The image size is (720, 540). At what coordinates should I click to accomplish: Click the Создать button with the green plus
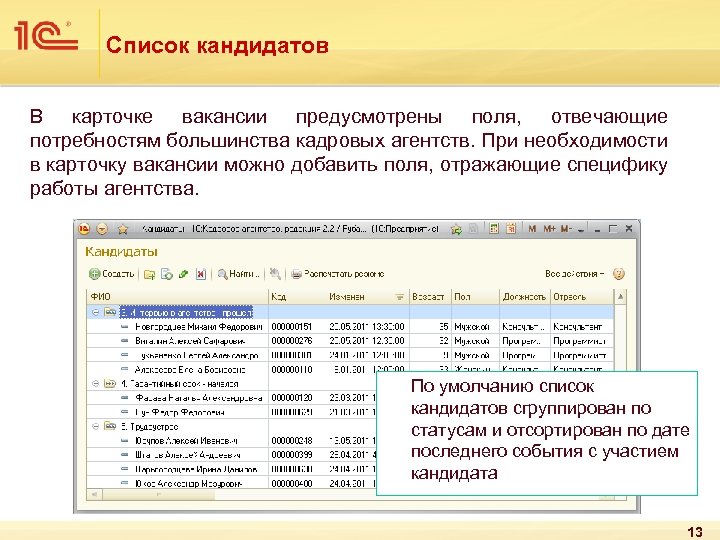coord(112,274)
